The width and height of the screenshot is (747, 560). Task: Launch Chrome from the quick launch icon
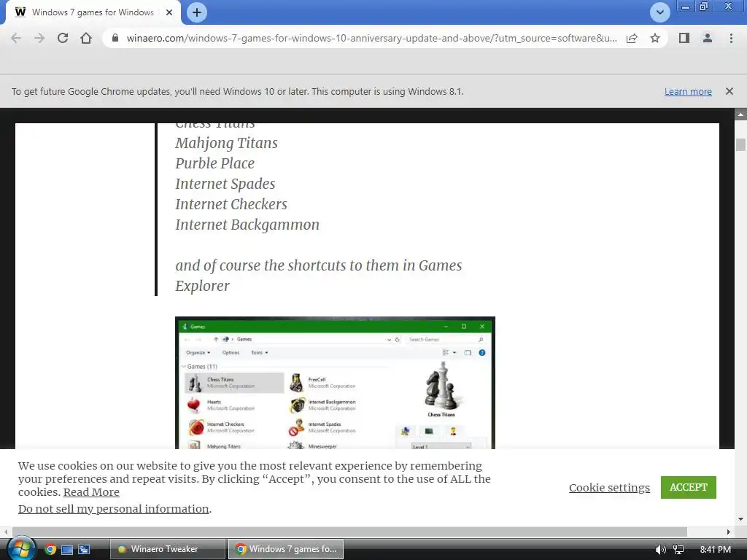(x=50, y=549)
